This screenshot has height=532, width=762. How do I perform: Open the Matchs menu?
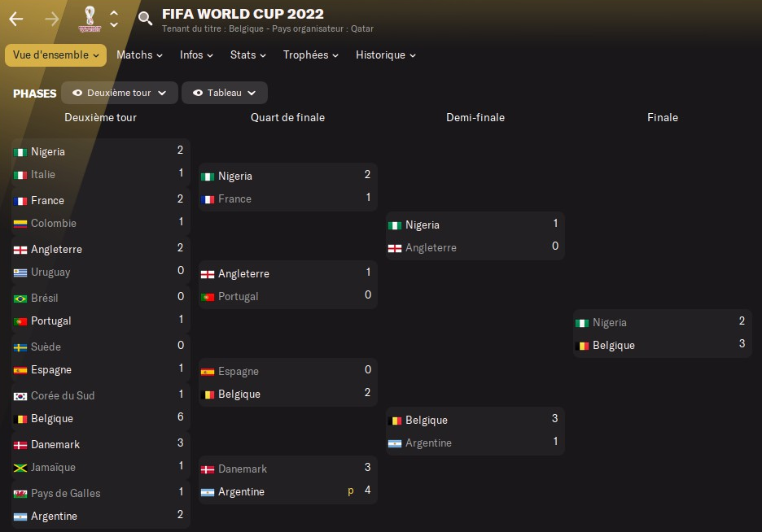[139, 55]
